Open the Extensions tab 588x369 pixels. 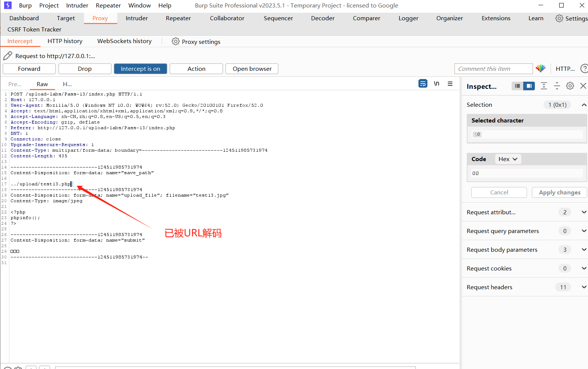point(496,18)
